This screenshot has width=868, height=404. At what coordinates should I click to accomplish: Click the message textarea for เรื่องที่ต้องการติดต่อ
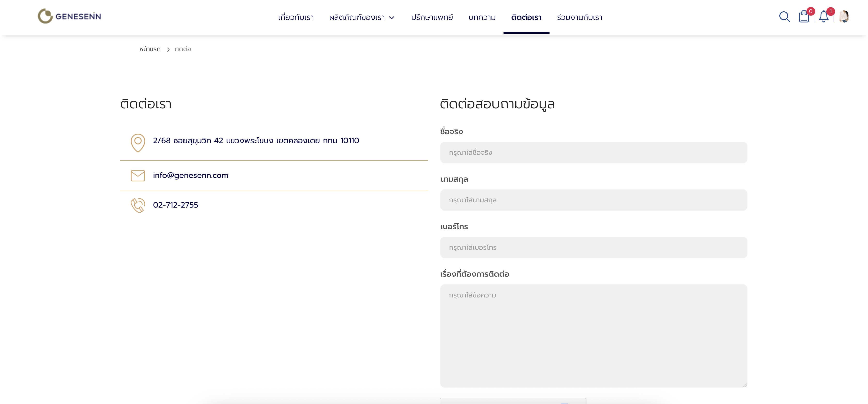[x=593, y=336]
